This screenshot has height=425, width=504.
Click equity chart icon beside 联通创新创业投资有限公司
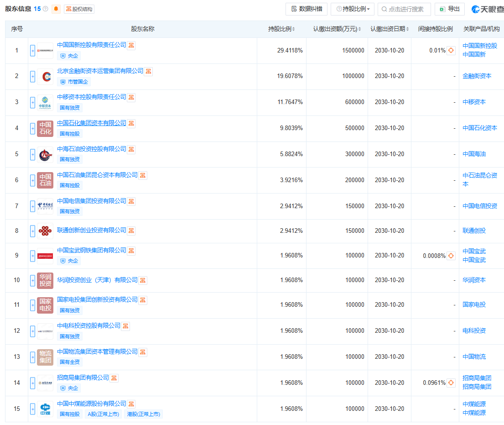(131, 231)
